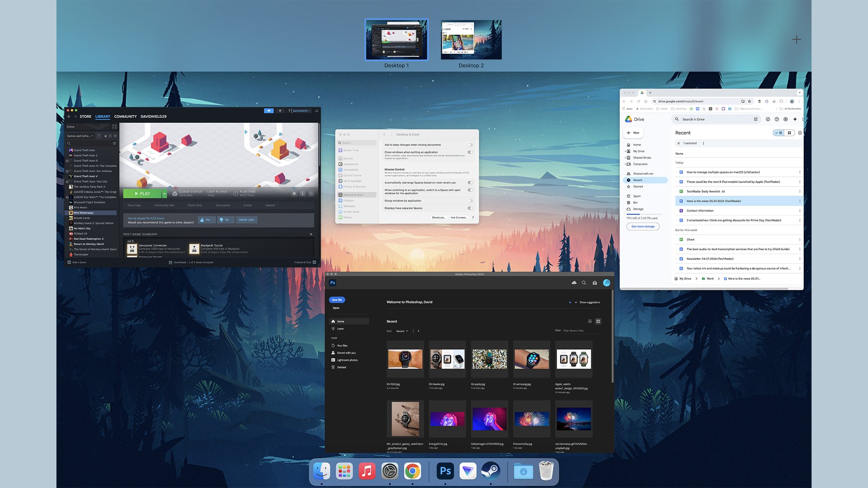The width and height of the screenshot is (868, 488).
Task: Open the Recent sort dropdown in Photoshop
Action: point(403,331)
